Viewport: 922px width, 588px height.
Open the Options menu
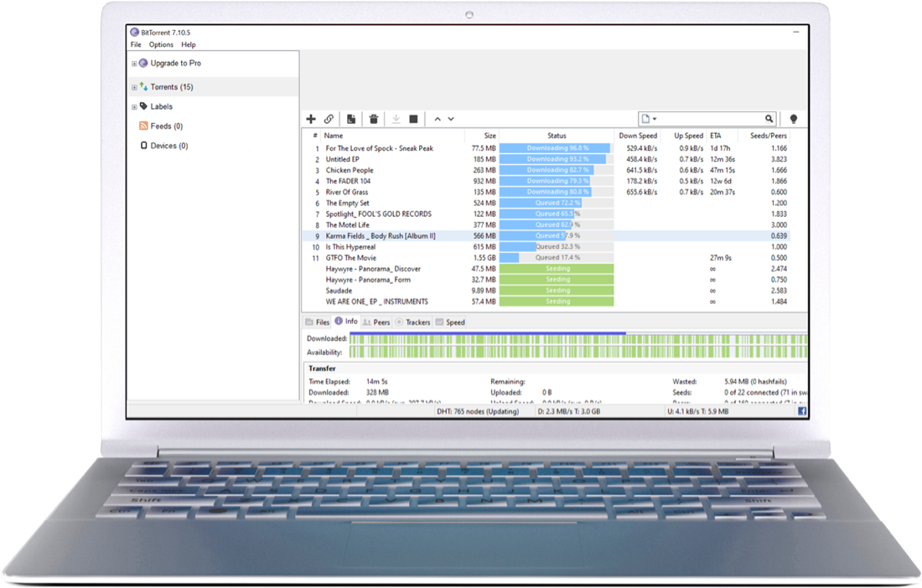pos(160,44)
